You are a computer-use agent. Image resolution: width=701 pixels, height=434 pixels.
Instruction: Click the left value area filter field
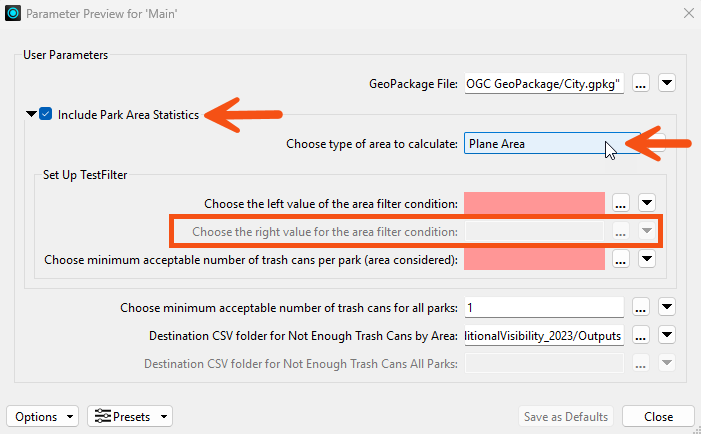click(x=534, y=203)
